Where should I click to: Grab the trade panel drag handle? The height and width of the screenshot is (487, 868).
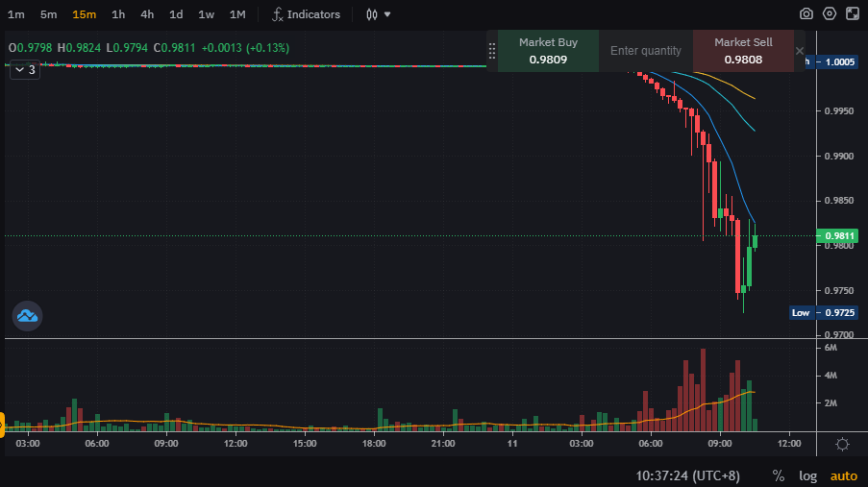tap(491, 51)
